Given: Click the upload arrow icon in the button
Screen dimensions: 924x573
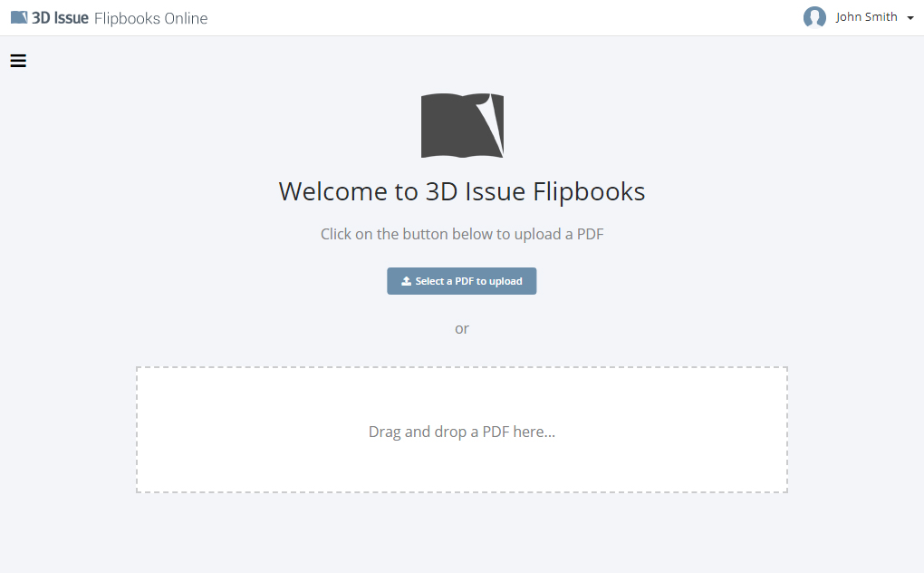Looking at the screenshot, I should pos(407,281).
